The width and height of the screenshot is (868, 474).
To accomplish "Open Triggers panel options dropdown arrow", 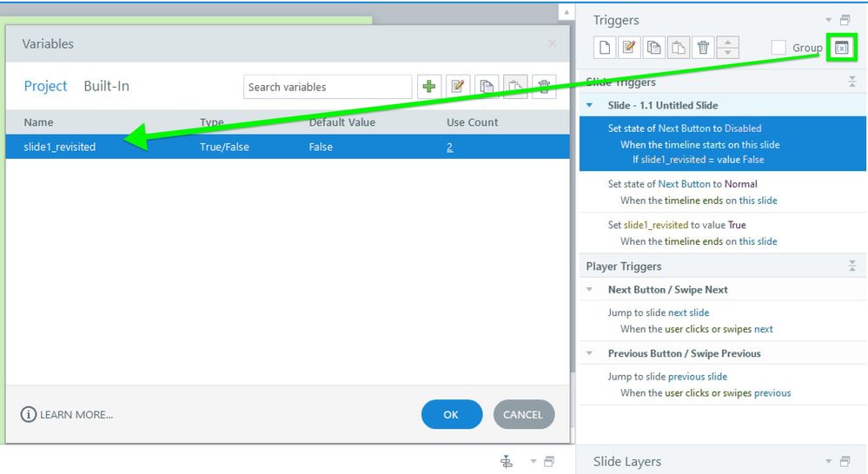I will tap(829, 21).
